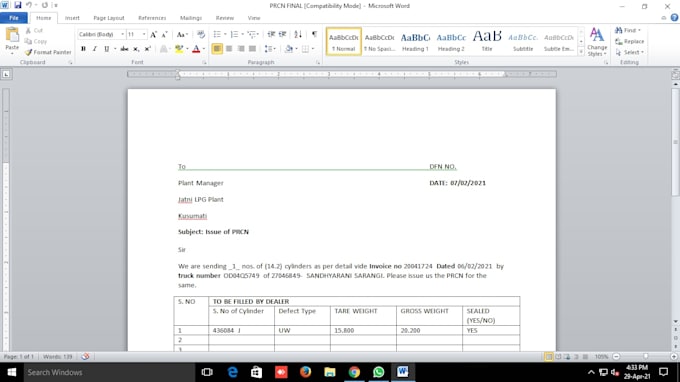Screen dimensions: 680x382
Task: Click the Paste icon in Clipboard group
Action: [12, 35]
